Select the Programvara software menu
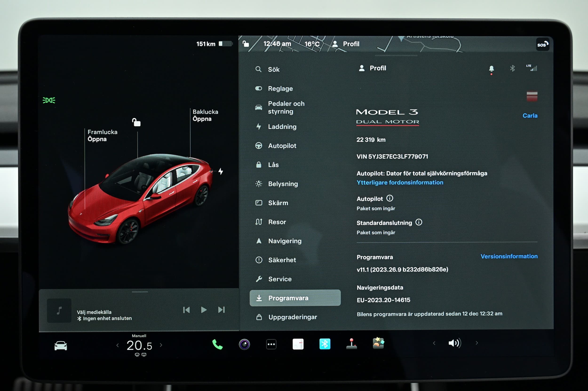This screenshot has width=588, height=391. (x=295, y=298)
